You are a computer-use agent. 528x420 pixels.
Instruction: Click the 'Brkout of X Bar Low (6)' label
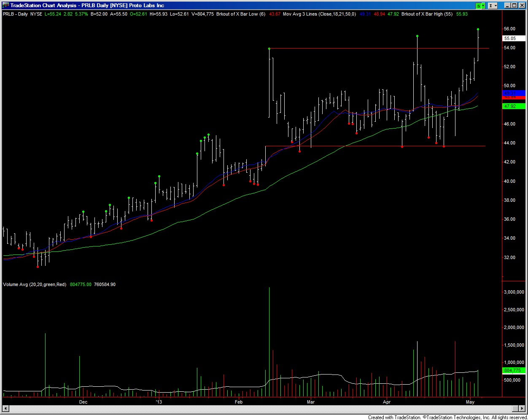[x=241, y=14]
